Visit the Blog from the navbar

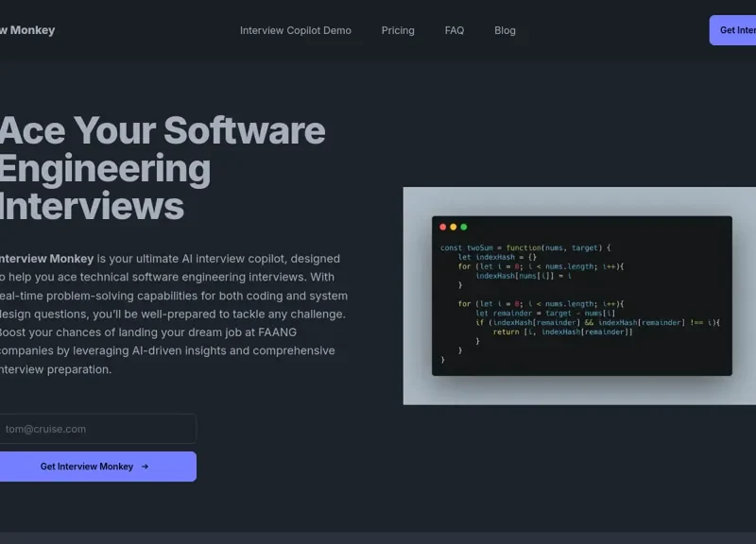pos(505,30)
